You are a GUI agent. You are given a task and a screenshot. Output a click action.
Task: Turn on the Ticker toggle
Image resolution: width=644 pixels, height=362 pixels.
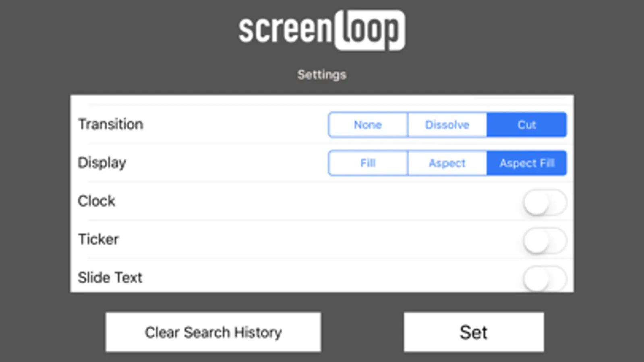point(545,241)
